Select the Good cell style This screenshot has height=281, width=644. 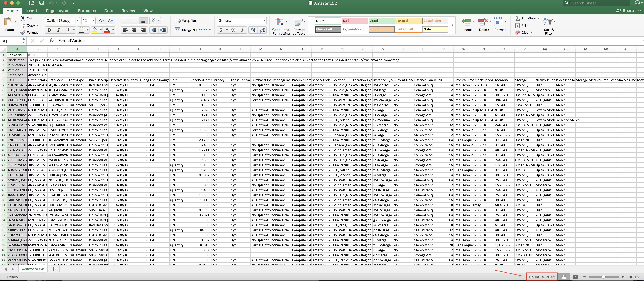pyautogui.click(x=381, y=21)
